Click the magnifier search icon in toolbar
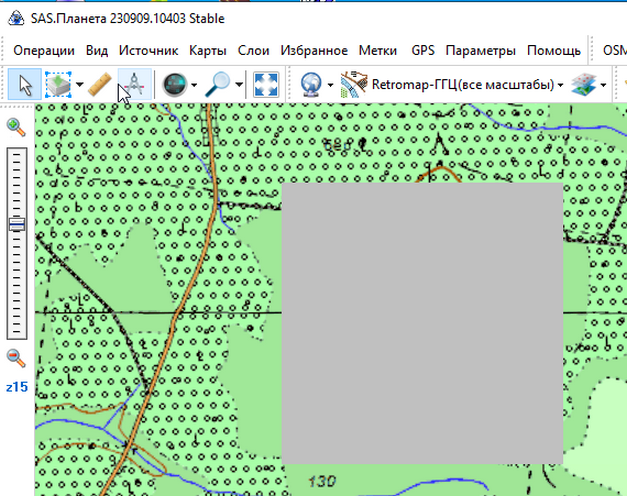Image resolution: width=627 pixels, height=496 pixels. pyautogui.click(x=218, y=85)
